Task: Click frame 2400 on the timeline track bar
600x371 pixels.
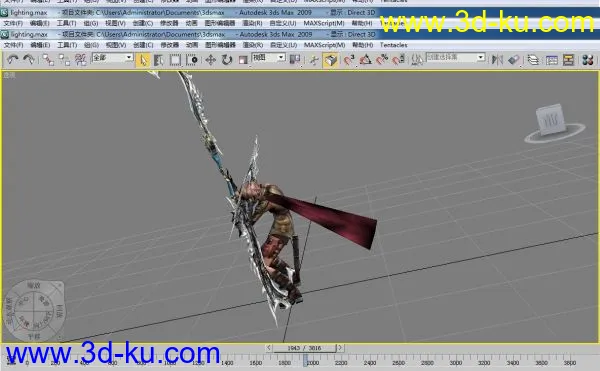Action: tap(370, 363)
